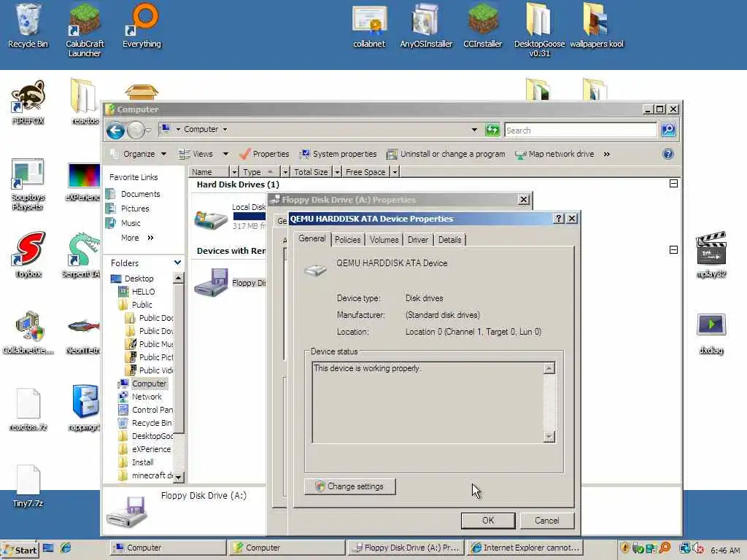Click Cancel in device properties dialog
747x560 pixels.
[x=547, y=521]
